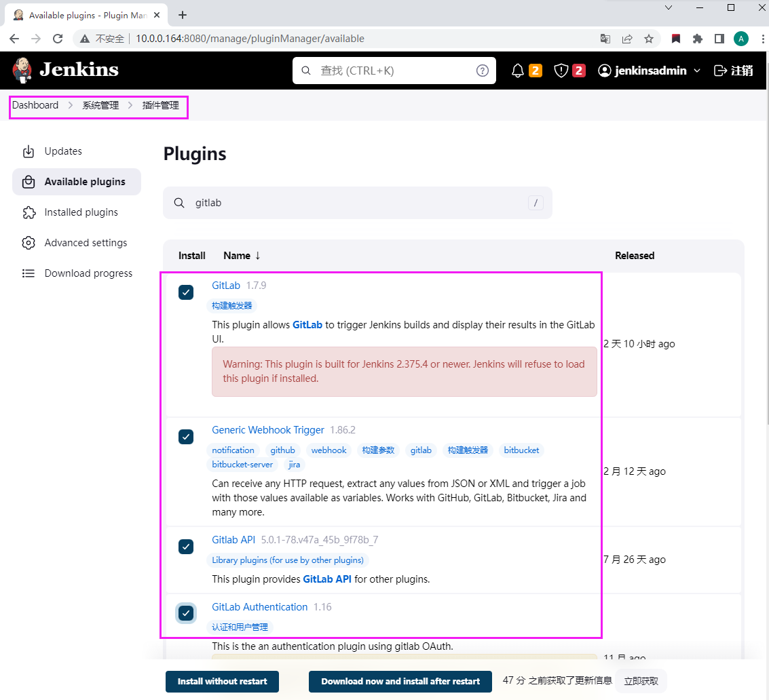Open the GitLab Authentication plugin link

coord(259,607)
